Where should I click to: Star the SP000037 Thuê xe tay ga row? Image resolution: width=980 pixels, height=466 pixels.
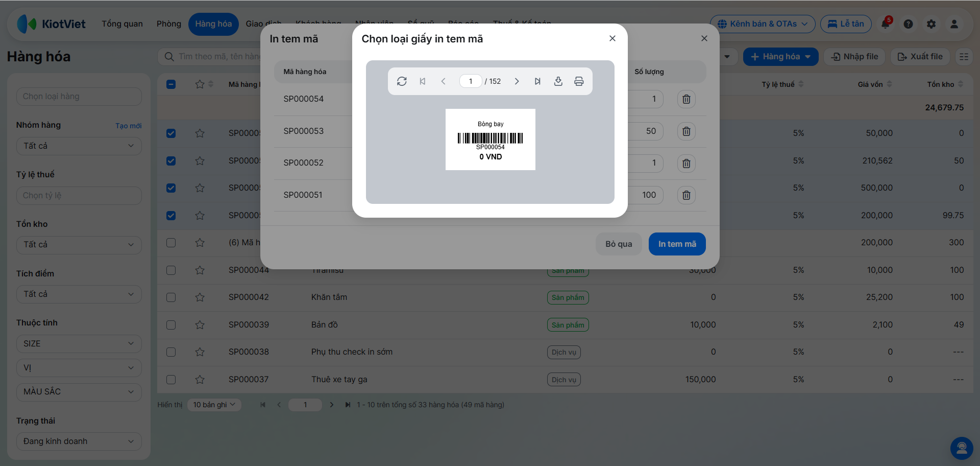coord(200,380)
